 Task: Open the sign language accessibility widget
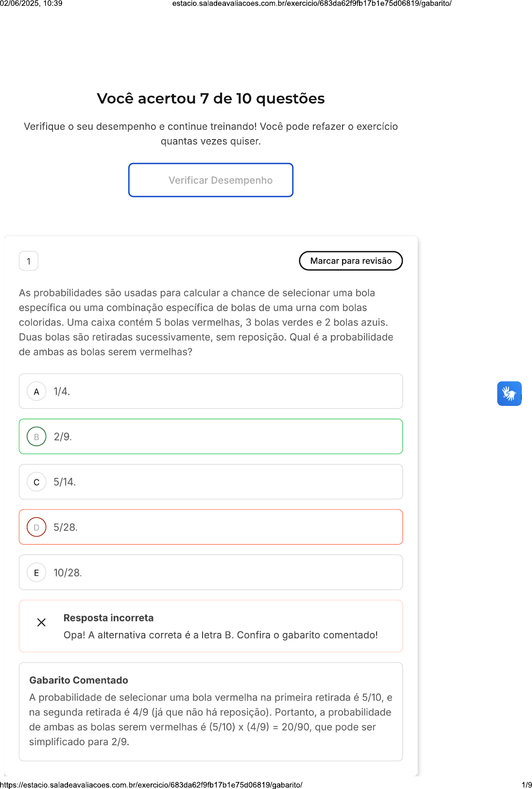pyautogui.click(x=509, y=393)
